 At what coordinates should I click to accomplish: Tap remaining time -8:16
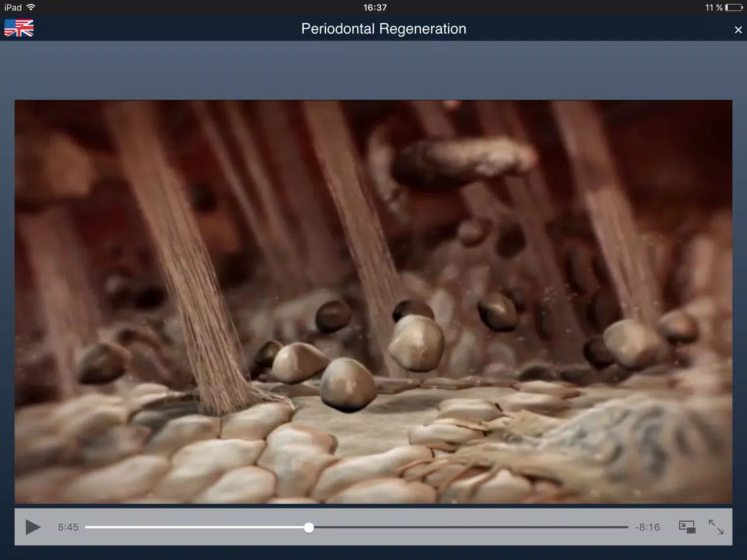(x=648, y=527)
